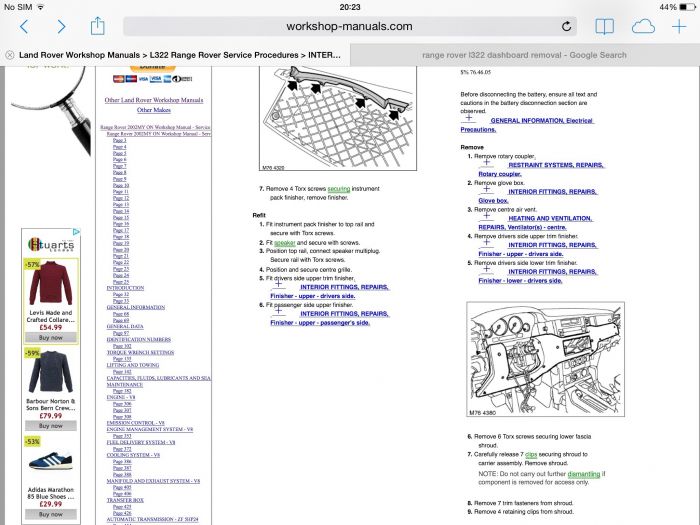The width and height of the screenshot is (700, 525).
Task: Click Buy now under the Levis £54.99 item
Action: [x=51, y=338]
